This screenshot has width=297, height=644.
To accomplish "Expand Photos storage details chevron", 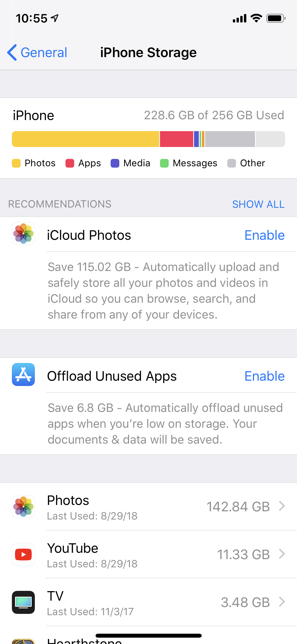I will [x=282, y=506].
